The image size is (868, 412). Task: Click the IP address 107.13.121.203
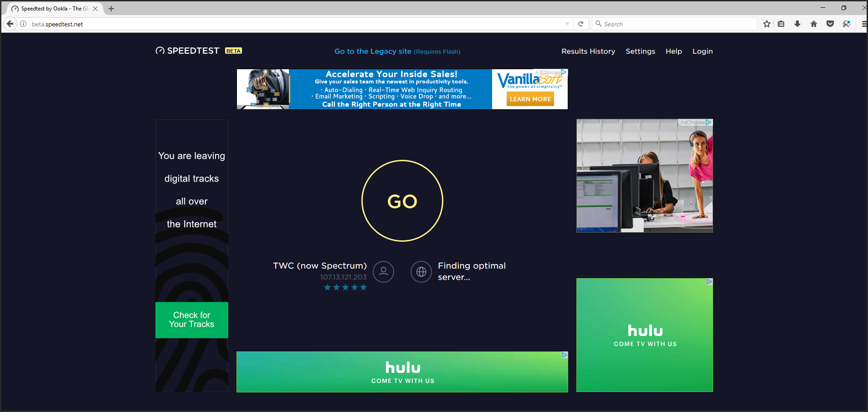(343, 277)
